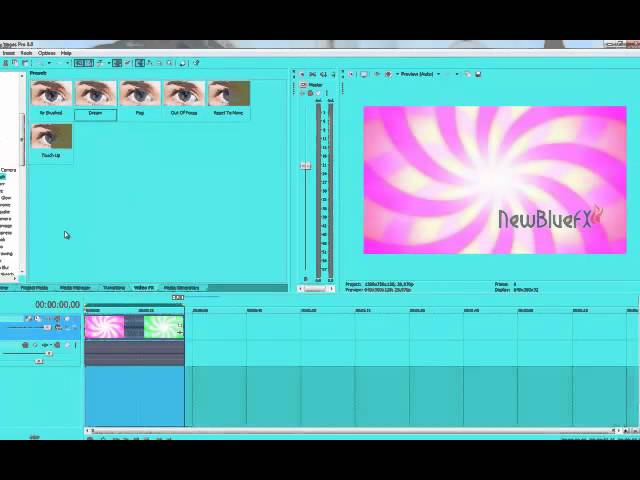Click the What's This Help icon

(x=196, y=63)
